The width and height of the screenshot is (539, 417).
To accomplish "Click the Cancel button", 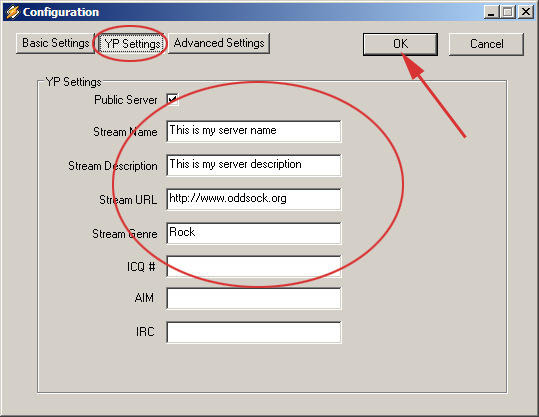I will (486, 44).
